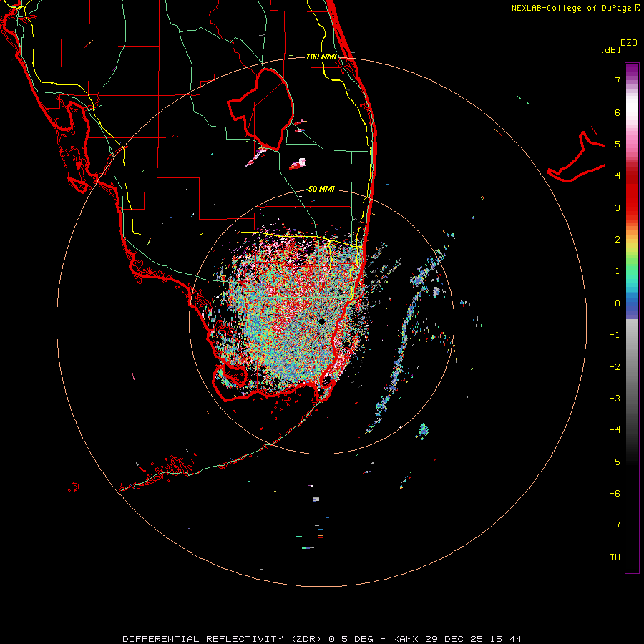
Task: Click the 3 value on the color scale
Action: pos(618,208)
